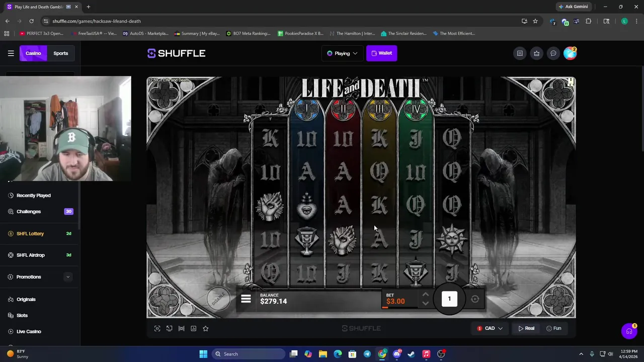
Task: Click the $279.14 balance value
Action: tap(274, 302)
